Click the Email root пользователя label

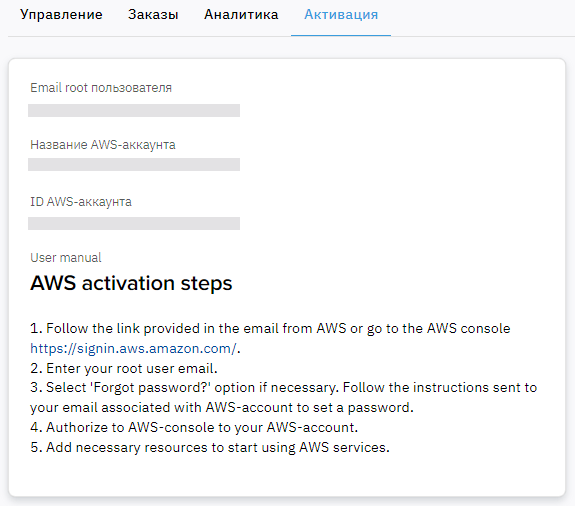click(101, 88)
